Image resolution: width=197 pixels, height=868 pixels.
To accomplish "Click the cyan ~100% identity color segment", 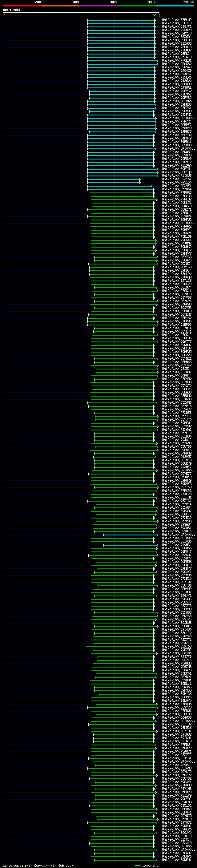I will click(x=175, y=6).
